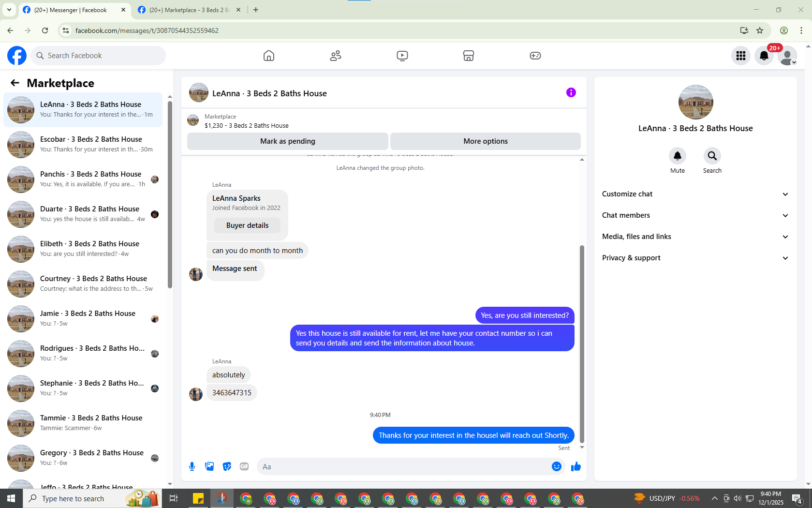The image size is (812, 508).
Task: Open the Gregory · 3 Beds 2 Baths House chat
Action: point(83,458)
